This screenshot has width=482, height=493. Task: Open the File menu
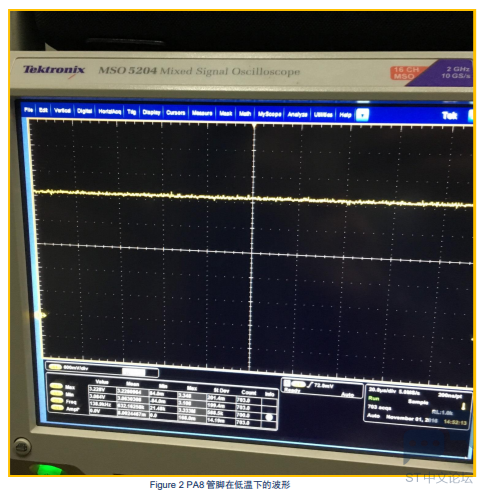(28, 110)
